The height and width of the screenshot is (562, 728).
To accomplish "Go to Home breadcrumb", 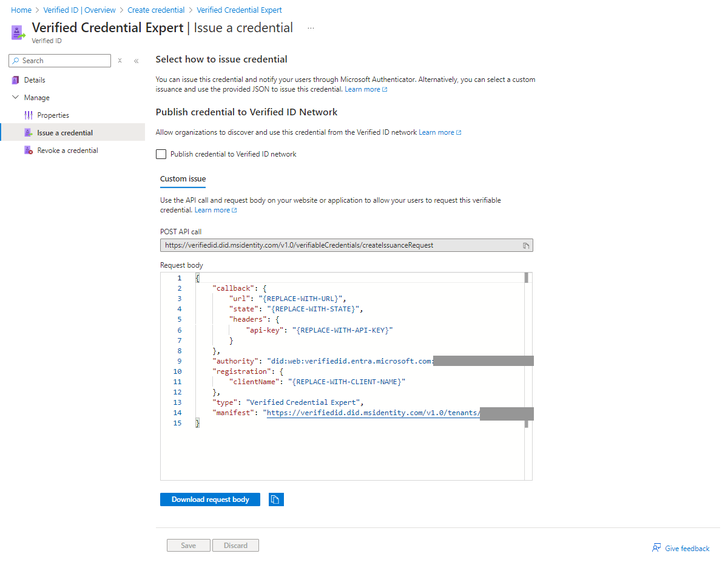I will (21, 10).
